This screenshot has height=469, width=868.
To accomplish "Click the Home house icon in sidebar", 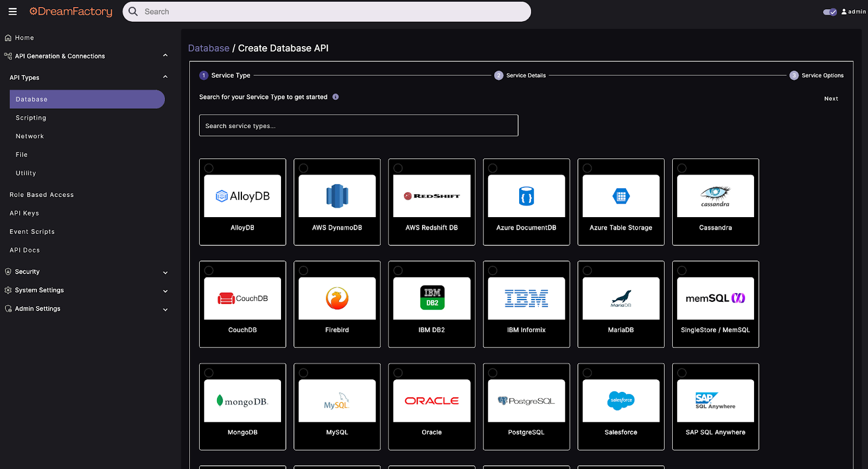I will tap(8, 38).
